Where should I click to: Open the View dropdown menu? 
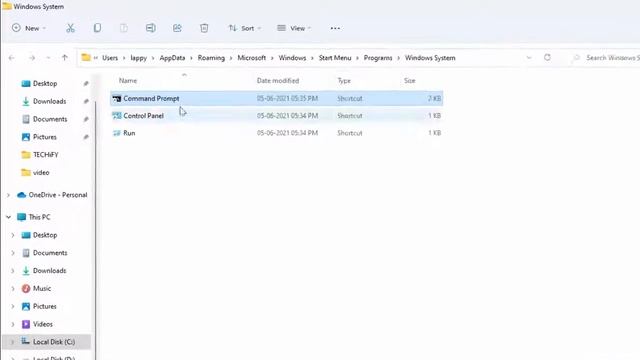click(x=294, y=28)
